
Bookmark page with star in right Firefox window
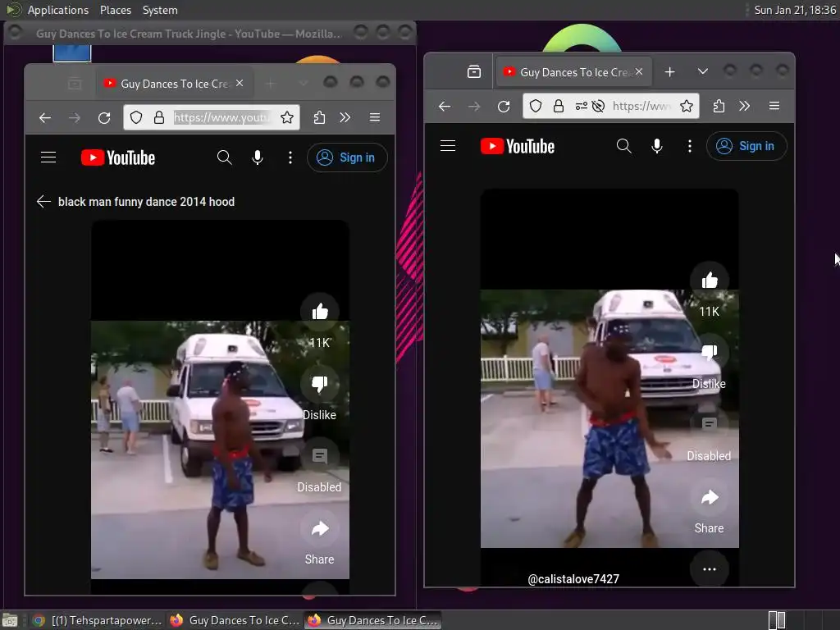(687, 106)
